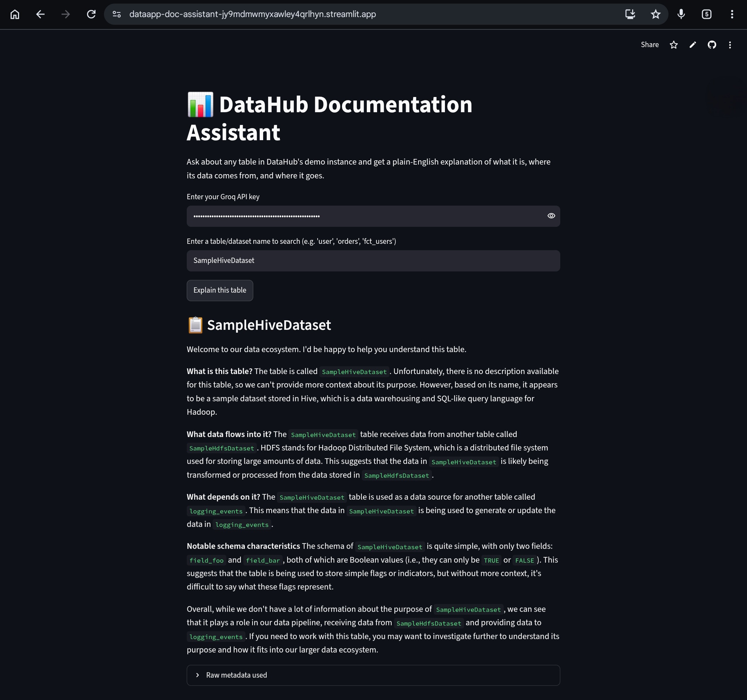This screenshot has height=700, width=747.
Task: Click the Share menu item
Action: (x=650, y=45)
